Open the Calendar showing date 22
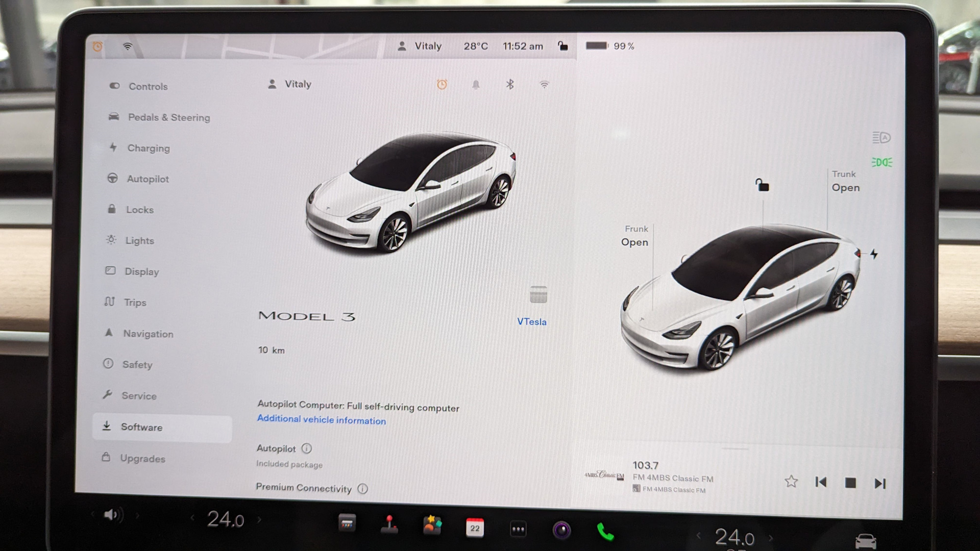 point(475,529)
